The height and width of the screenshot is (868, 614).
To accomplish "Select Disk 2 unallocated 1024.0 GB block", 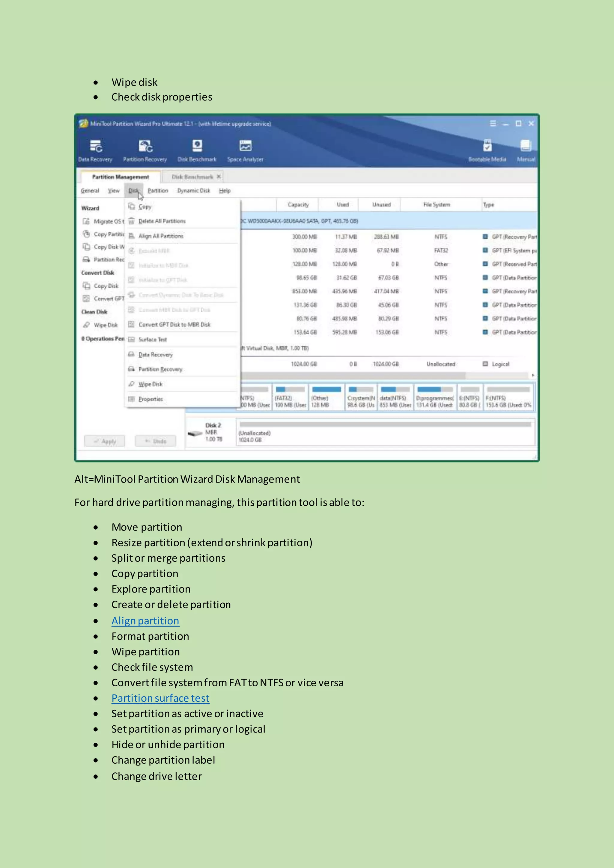I will 385,433.
